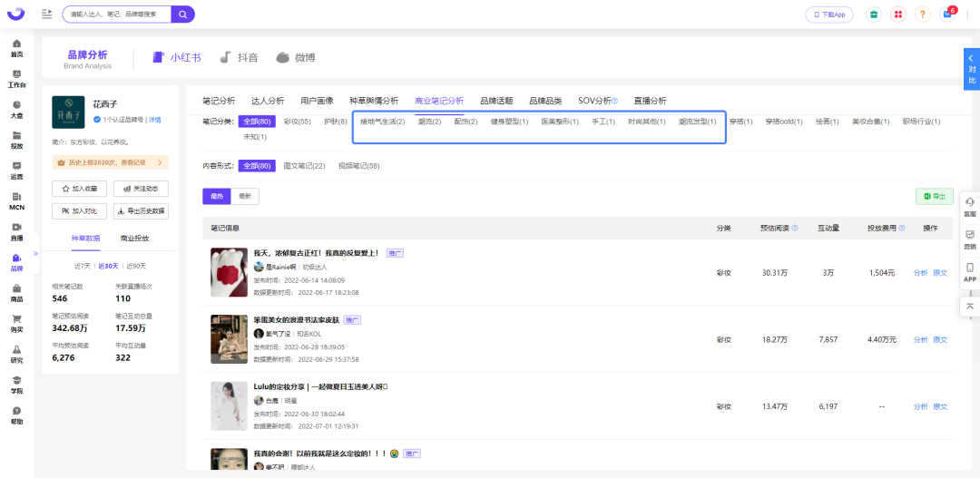980x478 pixels.
Task: Open 原文 for Lulu的定妆分享 note
Action: 940,406
